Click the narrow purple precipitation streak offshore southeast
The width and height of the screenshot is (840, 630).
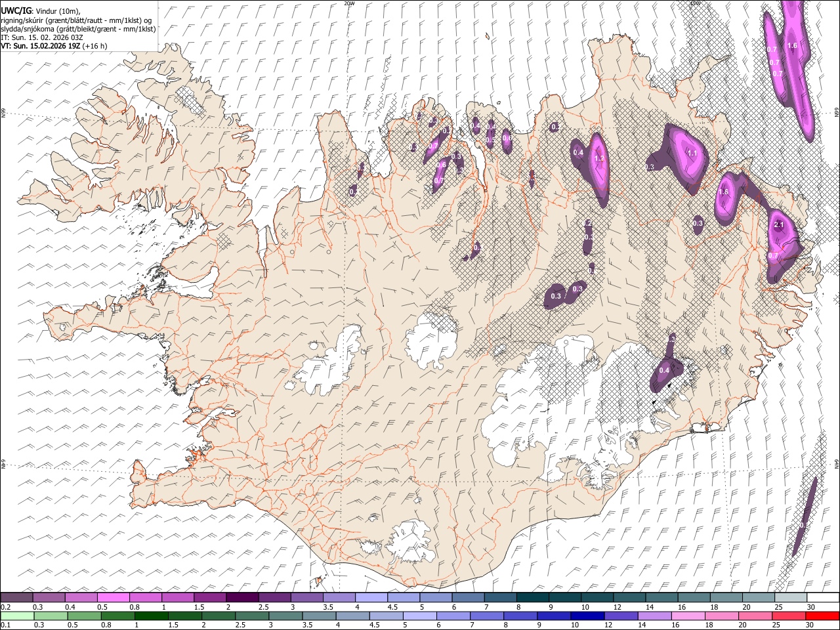[x=805, y=515]
